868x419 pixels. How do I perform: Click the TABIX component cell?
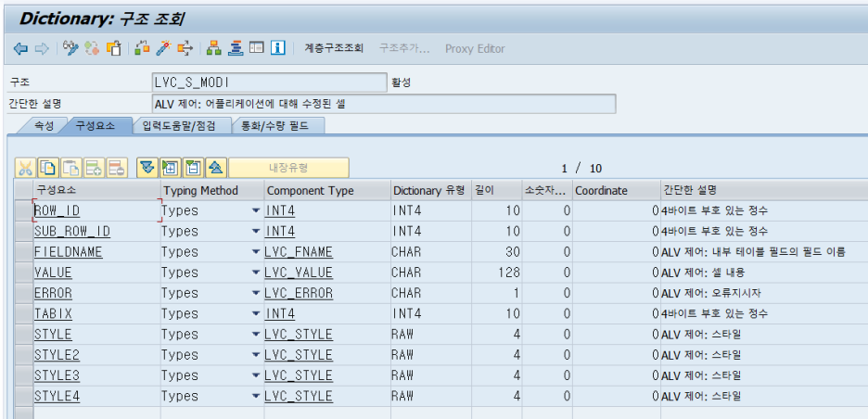96,314
